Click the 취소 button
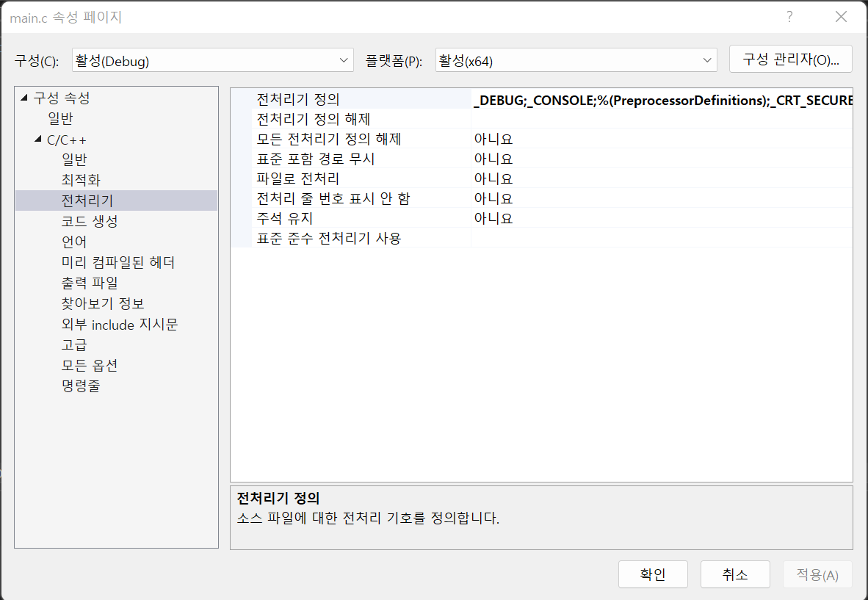This screenshot has width=868, height=600. click(735, 574)
